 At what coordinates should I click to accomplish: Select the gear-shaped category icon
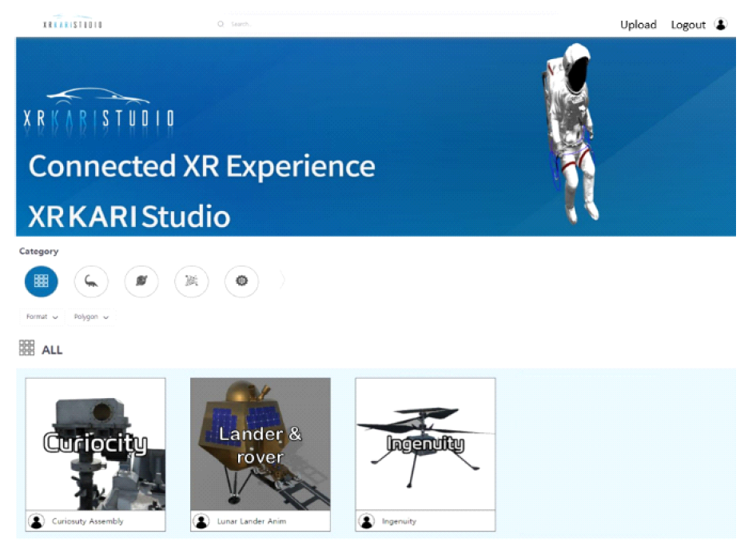(x=241, y=281)
